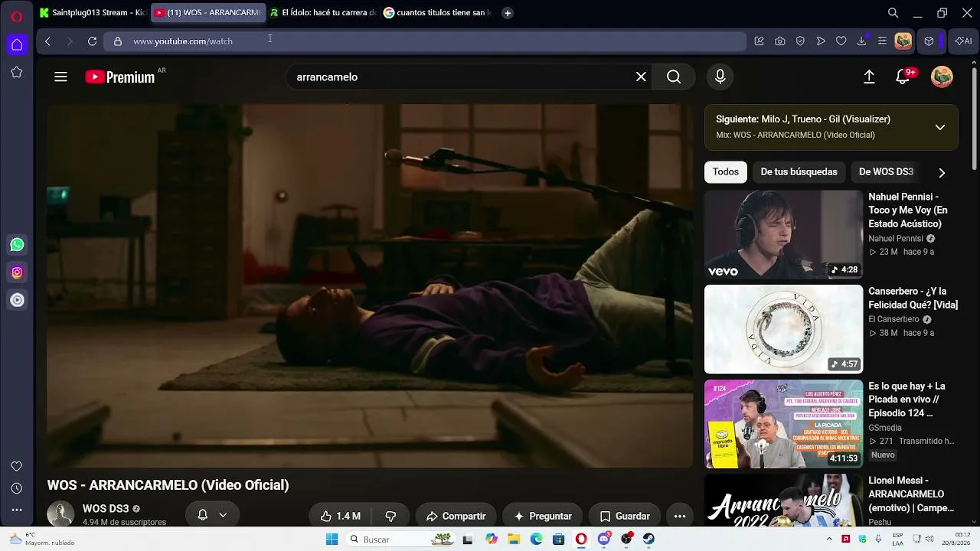Like the video with 1.4 M likes
The width and height of the screenshot is (980, 551).
click(341, 517)
